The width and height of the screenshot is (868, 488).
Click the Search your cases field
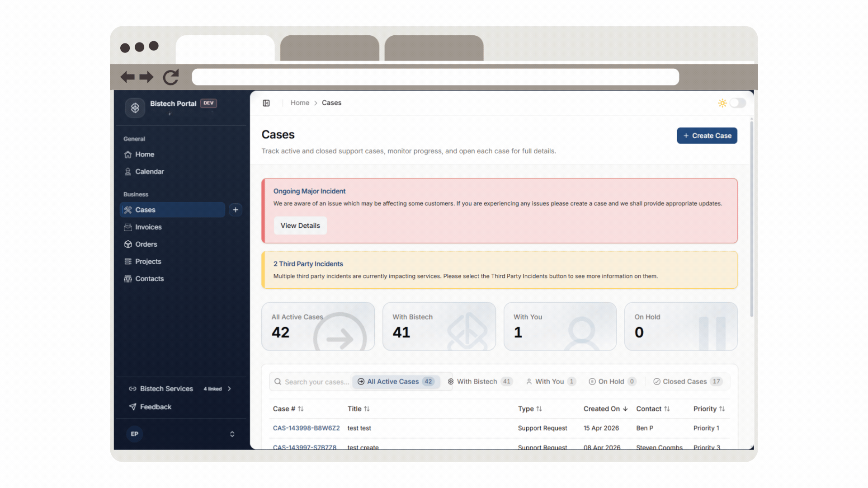point(316,382)
